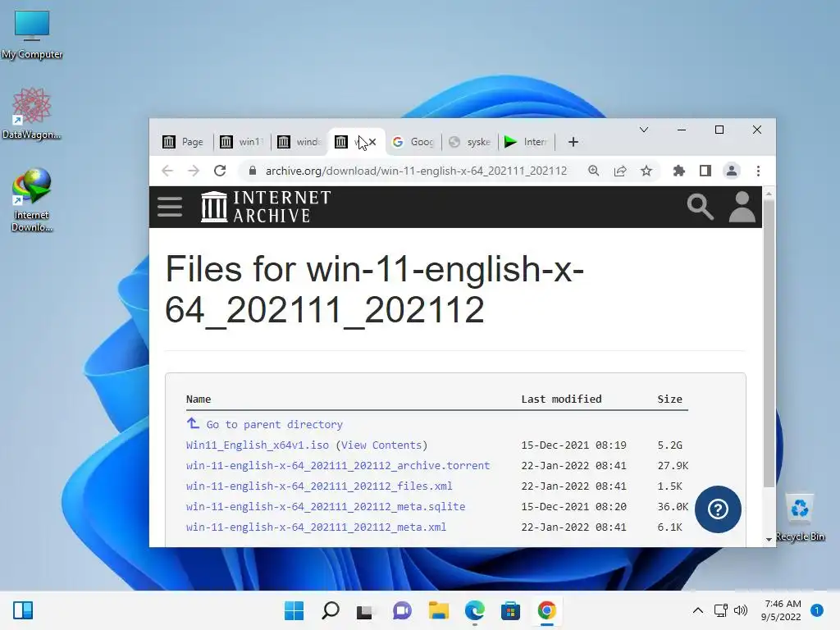840x630 pixels.
Task: Open the _meta.xml file link
Action: pyautogui.click(x=316, y=527)
